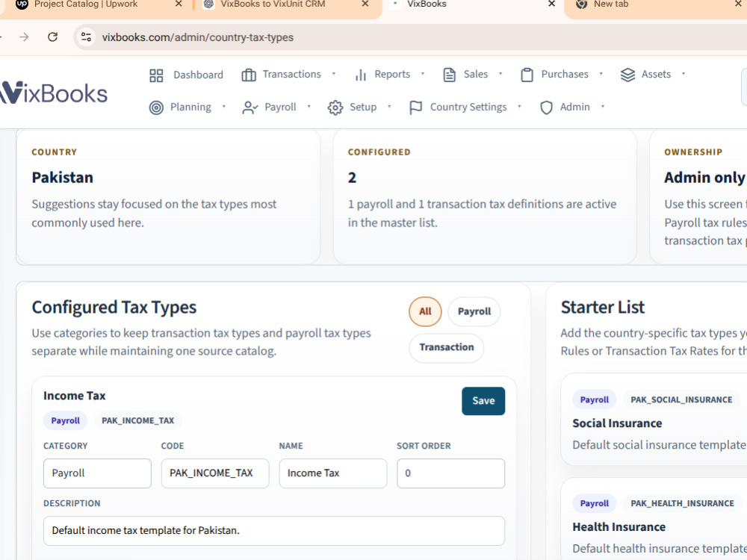Viewport: 747px width, 560px height.
Task: Click the Configured count 2
Action: 352,178
